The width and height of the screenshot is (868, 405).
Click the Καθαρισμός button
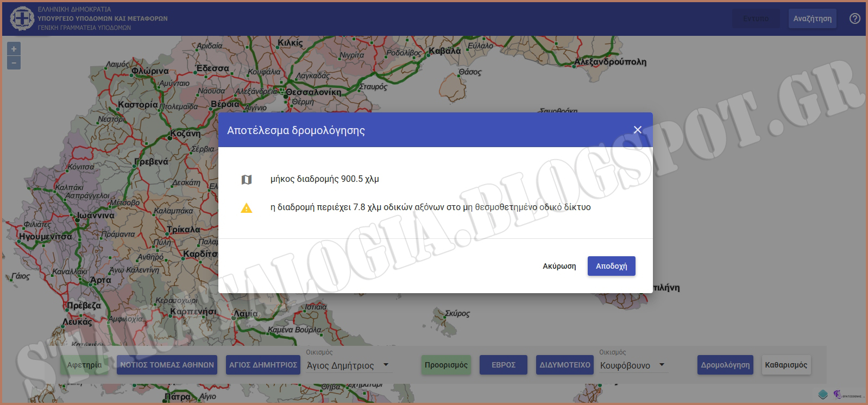pos(786,365)
